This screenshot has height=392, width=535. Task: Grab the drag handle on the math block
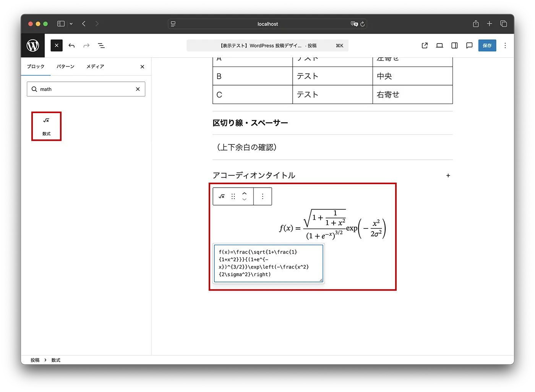[x=233, y=196]
